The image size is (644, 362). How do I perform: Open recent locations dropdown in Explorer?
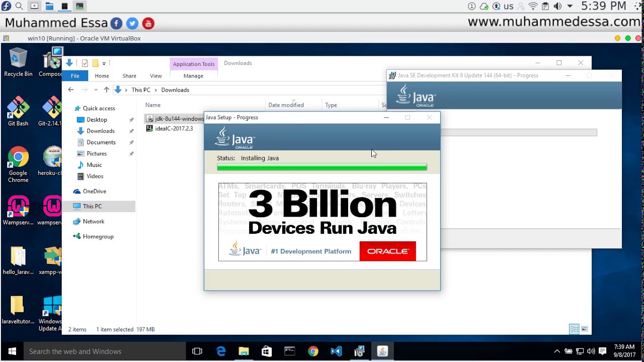[96, 90]
